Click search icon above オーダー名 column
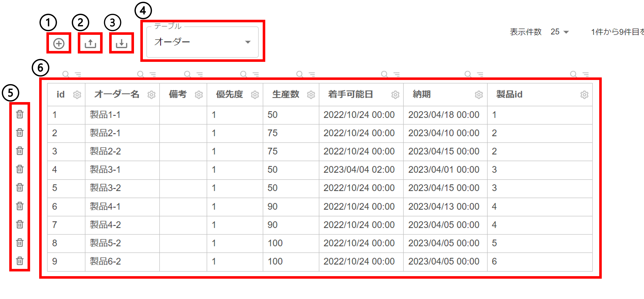Viewport: 644px width, 299px height. coord(141,74)
